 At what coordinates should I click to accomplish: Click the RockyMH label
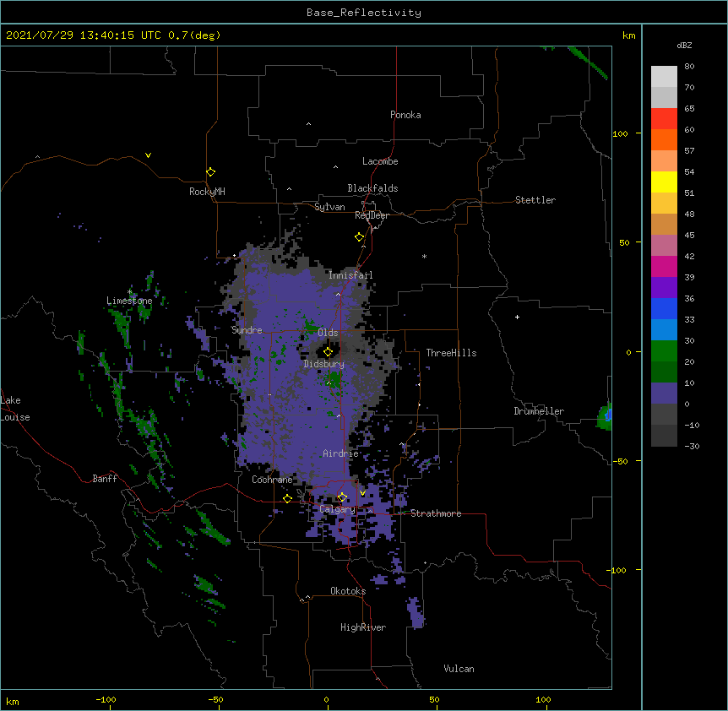pyautogui.click(x=207, y=192)
